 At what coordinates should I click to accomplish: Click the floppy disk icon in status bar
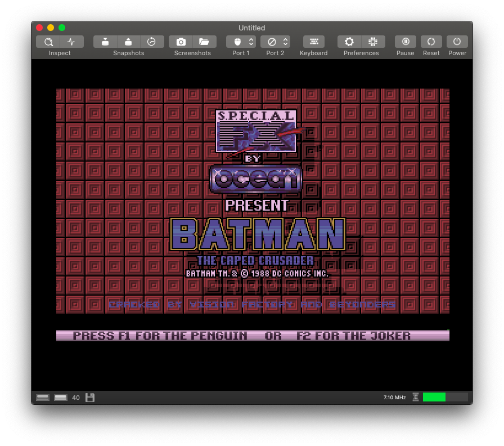coord(90,398)
